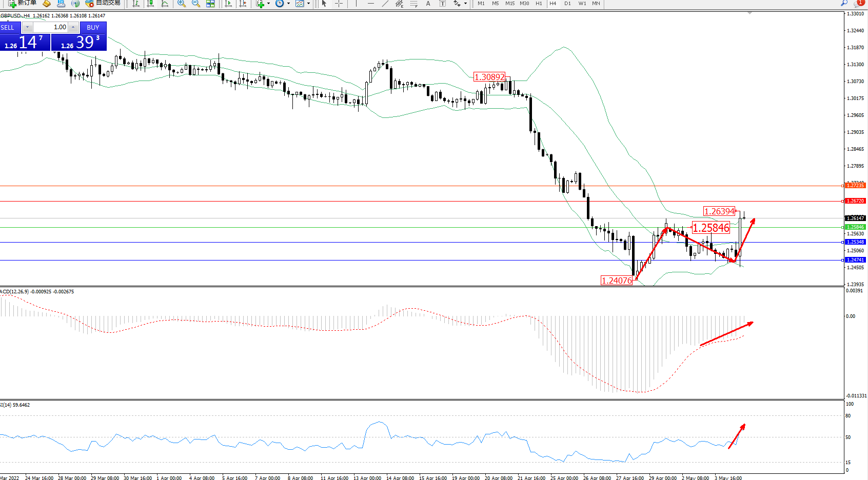Click the 1.00 lot size input field
Screen dimensions: 868x480
click(x=51, y=27)
